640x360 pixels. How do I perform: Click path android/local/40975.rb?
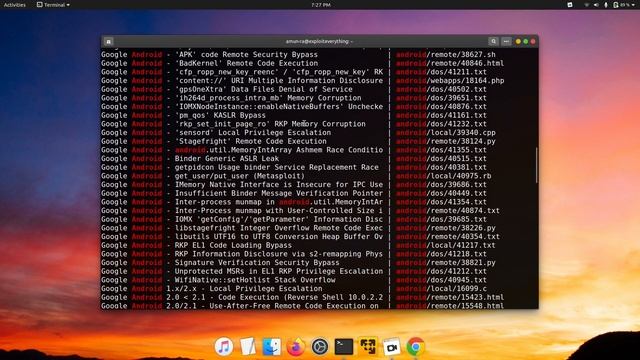pyautogui.click(x=443, y=176)
